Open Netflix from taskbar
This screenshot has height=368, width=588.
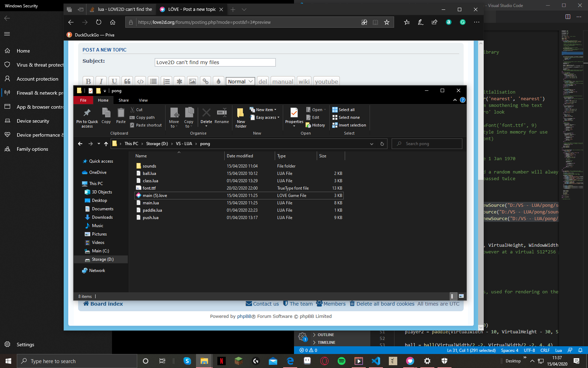(x=222, y=361)
